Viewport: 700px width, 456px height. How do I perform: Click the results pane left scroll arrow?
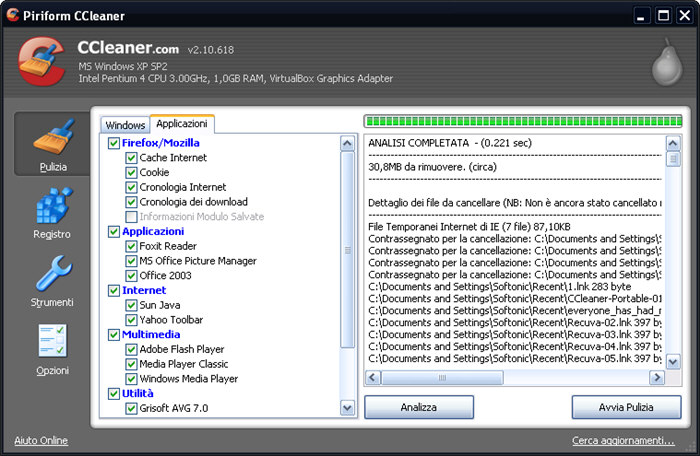coord(373,378)
